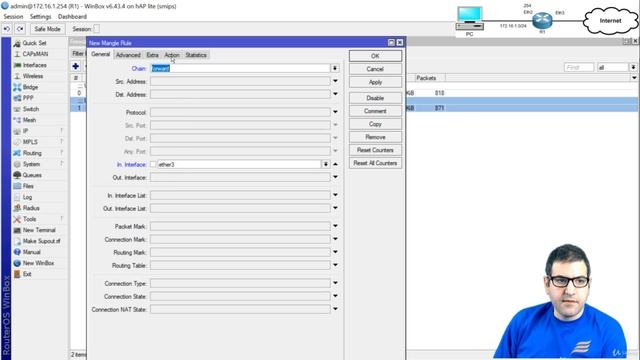640x360 pixels.
Task: Click the redo arrow toolbar icon
Action: pos(20,29)
